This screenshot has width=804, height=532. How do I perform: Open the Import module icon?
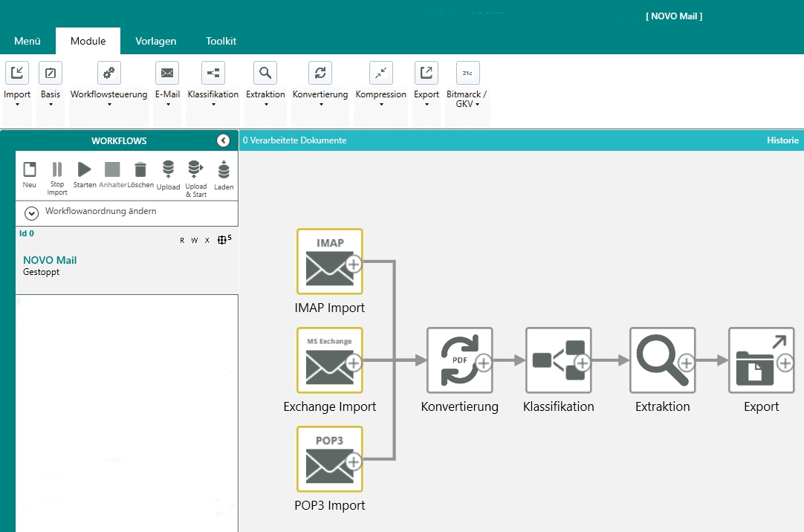pyautogui.click(x=17, y=73)
